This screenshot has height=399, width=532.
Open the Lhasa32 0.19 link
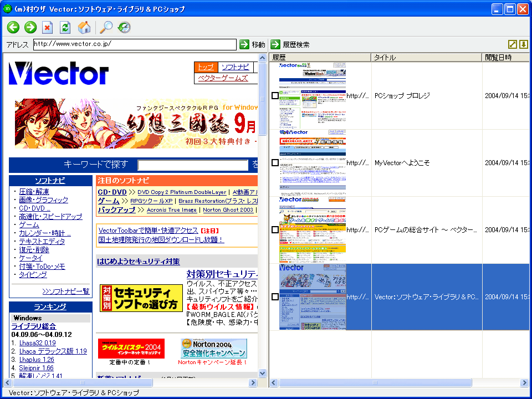37,342
